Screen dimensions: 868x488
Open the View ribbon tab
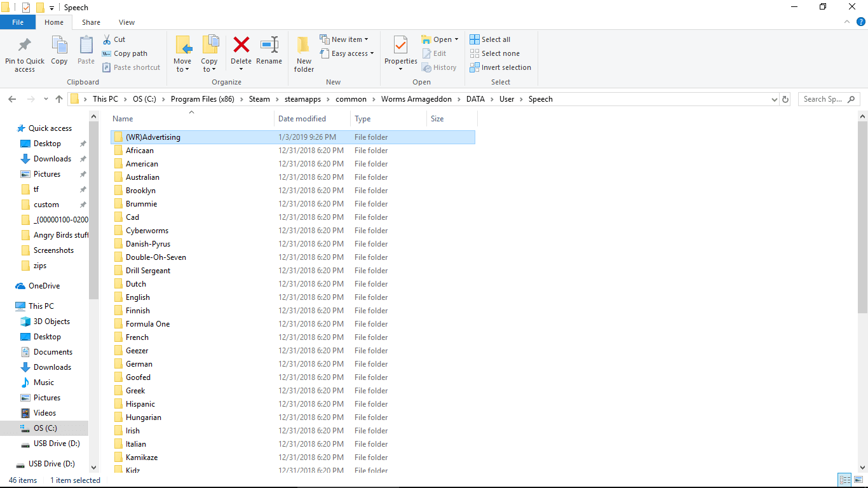[126, 22]
